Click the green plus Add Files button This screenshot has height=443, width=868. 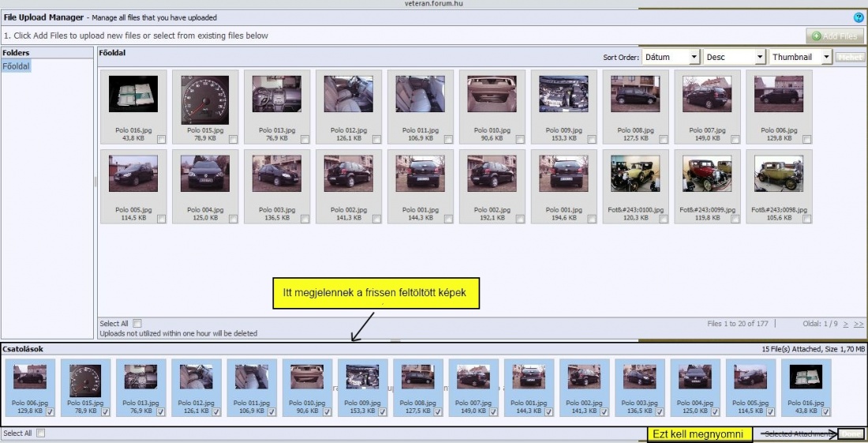(834, 36)
